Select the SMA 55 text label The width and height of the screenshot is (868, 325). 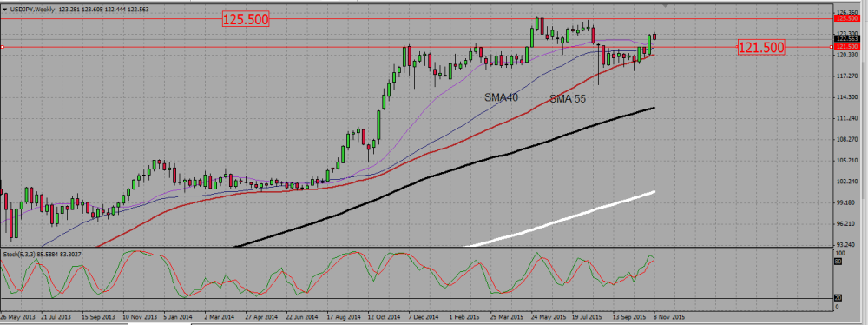click(x=568, y=99)
